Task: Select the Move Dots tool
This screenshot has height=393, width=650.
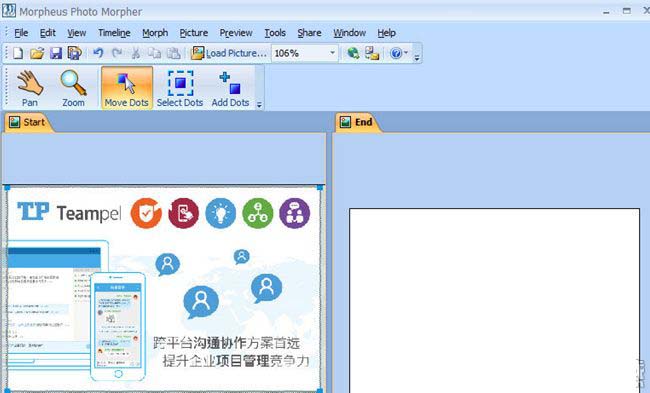Action: tap(127, 88)
